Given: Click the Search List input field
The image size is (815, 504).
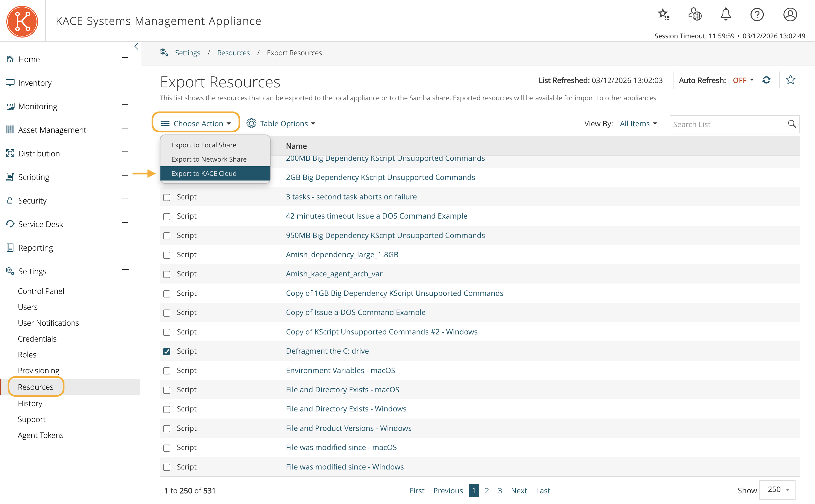Looking at the screenshot, I should 727,124.
